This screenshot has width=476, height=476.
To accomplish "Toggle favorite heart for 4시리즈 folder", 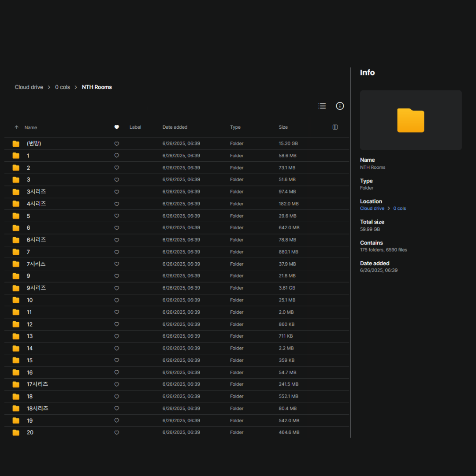I will (117, 204).
